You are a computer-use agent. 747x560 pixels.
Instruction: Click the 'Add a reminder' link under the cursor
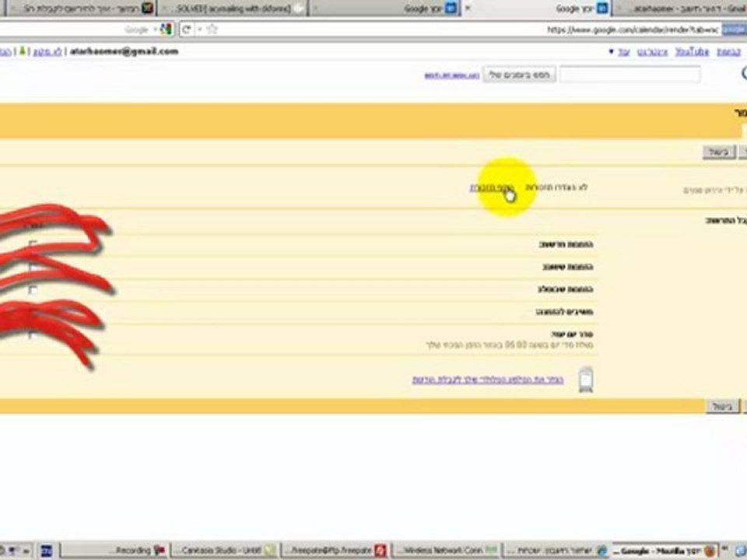pos(492,187)
